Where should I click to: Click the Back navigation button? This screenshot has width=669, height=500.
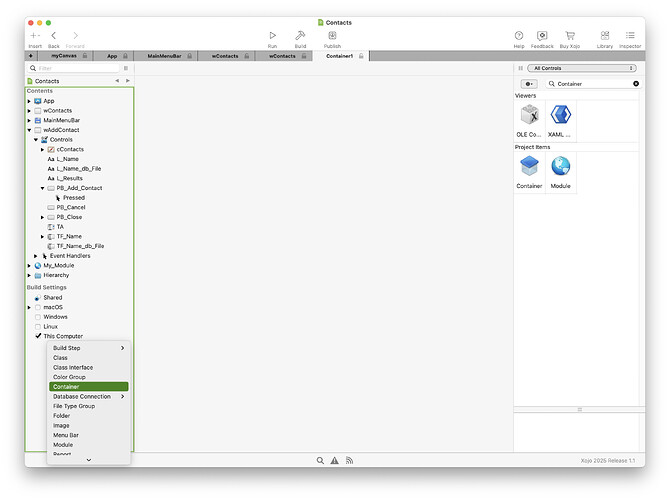pyautogui.click(x=54, y=35)
